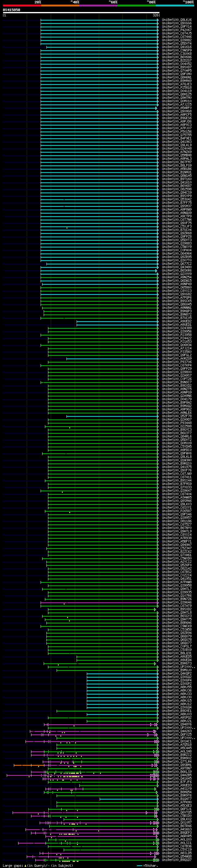
Task: Select hit label UniRef100_Q6VTQ5
Action: click(177, 812)
